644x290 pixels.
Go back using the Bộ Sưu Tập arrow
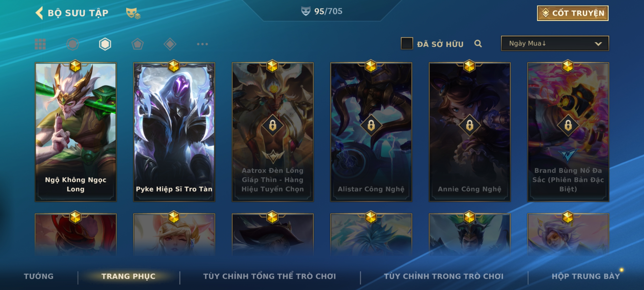[x=39, y=13]
